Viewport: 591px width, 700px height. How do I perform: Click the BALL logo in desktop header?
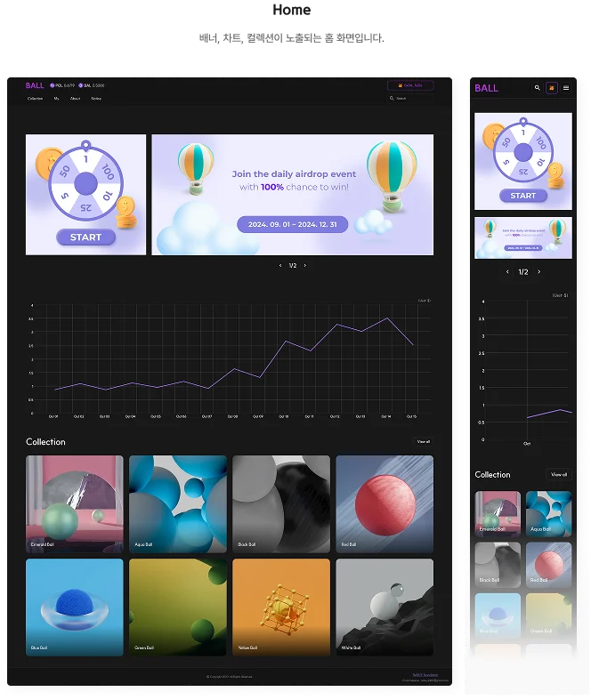coord(35,85)
